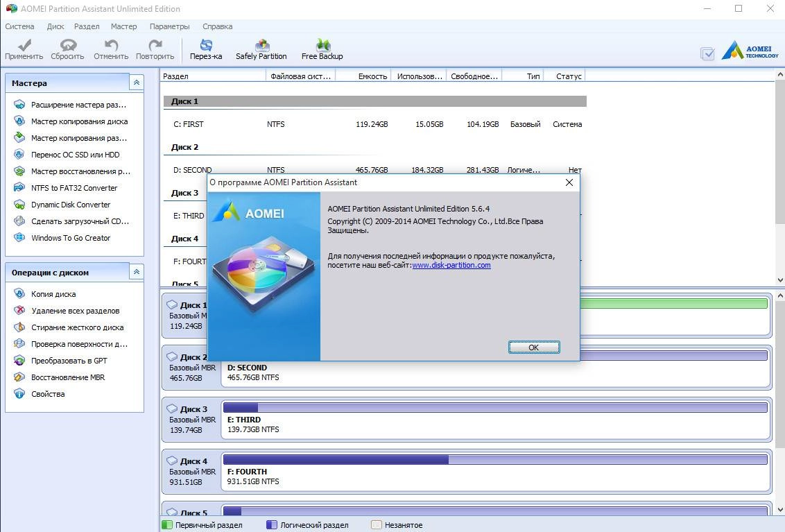Click the checklist icon beside the AOMEI logo

[707, 53]
